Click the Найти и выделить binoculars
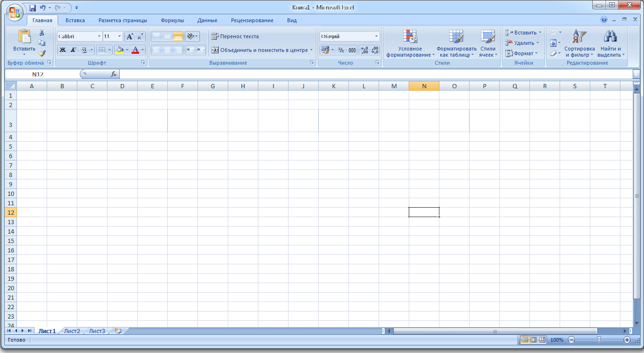This screenshot has height=353, width=644. pos(611,43)
